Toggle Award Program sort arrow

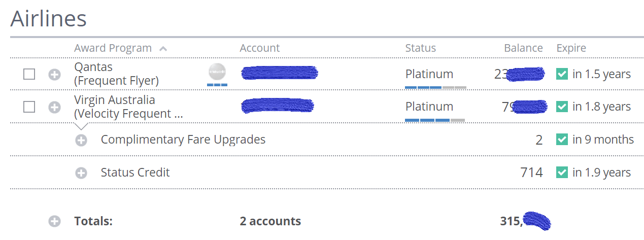(x=163, y=49)
